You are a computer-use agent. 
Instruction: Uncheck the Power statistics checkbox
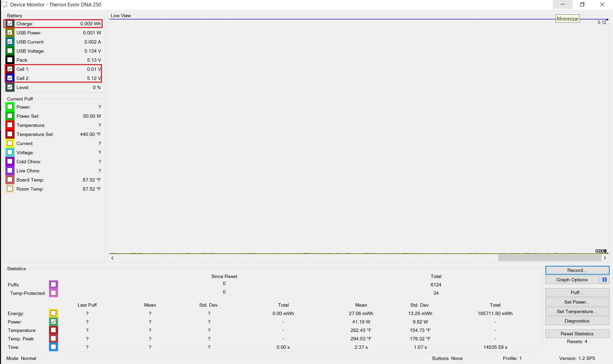point(53,321)
